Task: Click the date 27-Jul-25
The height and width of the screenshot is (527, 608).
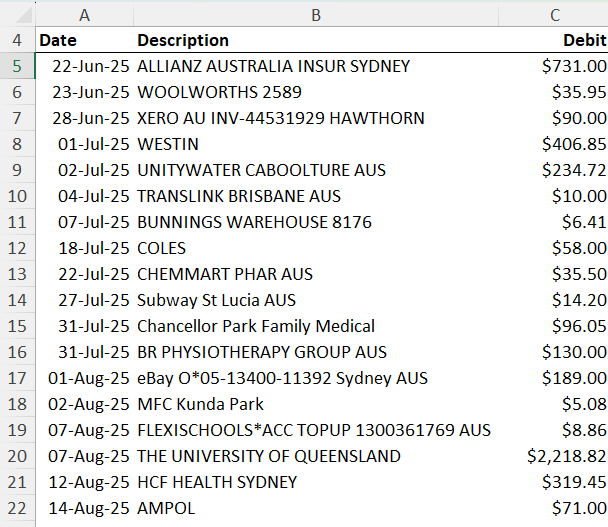Action: 85,300
